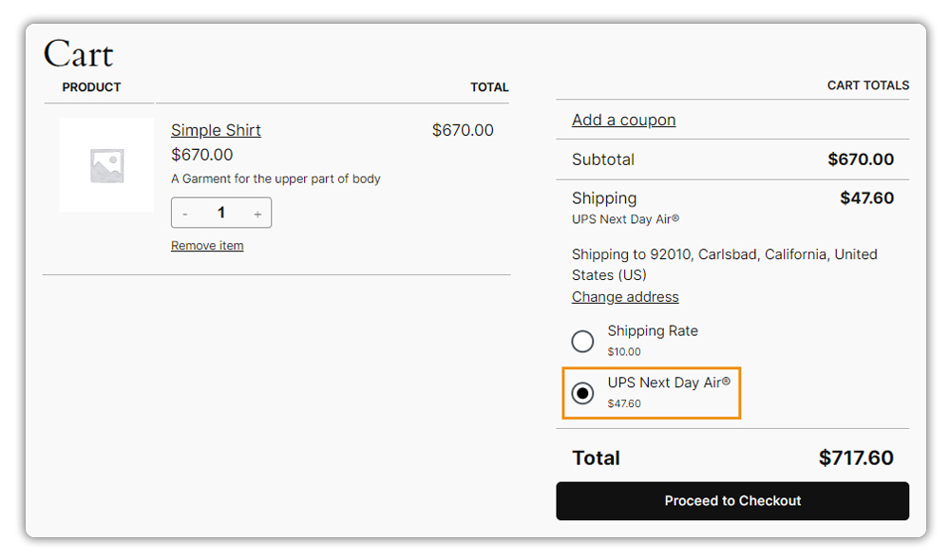Click the order Total $717.60 amount
This screenshot has height=560, width=950.
(856, 458)
